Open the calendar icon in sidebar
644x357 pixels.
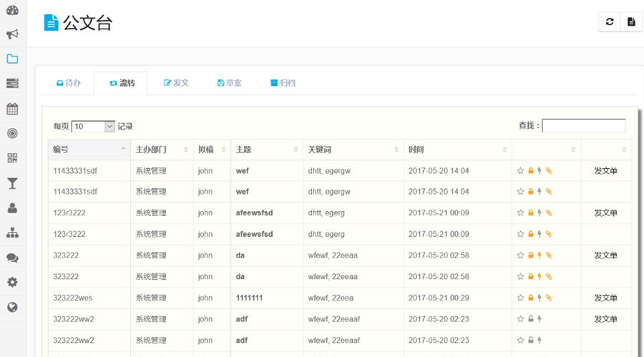[x=12, y=109]
